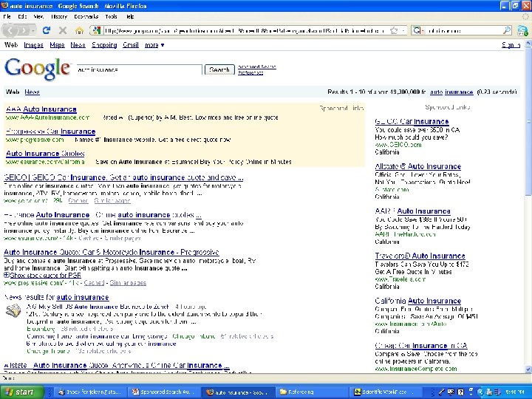Click the Sign in link
532x399 pixels.
coord(511,45)
